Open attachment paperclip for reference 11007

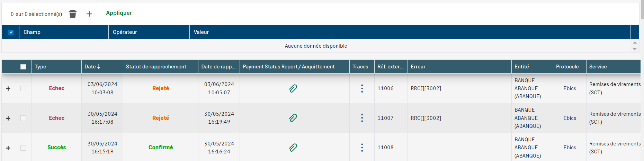click(x=293, y=118)
